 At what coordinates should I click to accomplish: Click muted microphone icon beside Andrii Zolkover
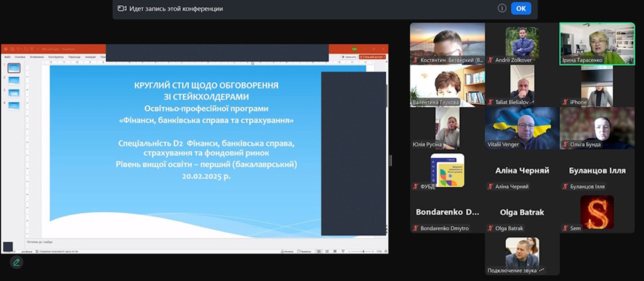[x=491, y=60]
